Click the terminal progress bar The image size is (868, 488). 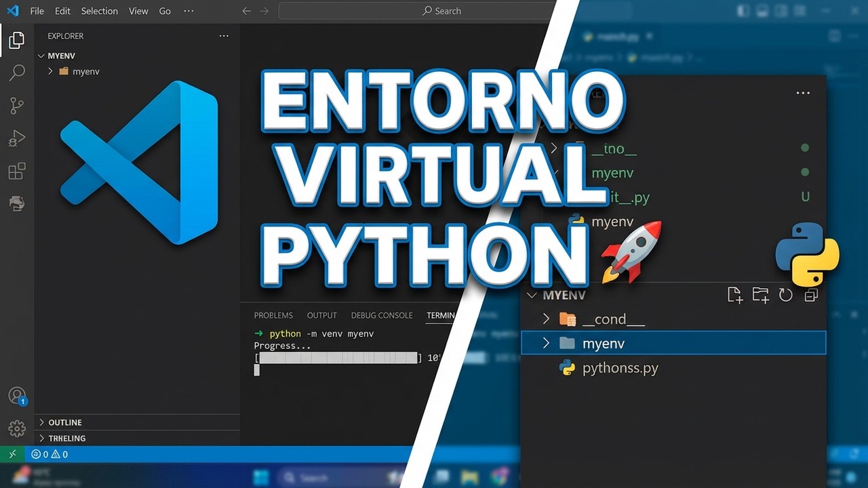pyautogui.click(x=338, y=358)
